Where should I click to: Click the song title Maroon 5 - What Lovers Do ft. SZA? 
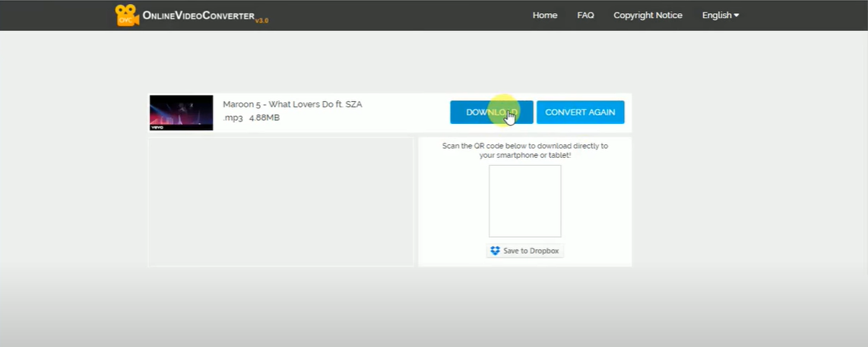[x=293, y=104]
